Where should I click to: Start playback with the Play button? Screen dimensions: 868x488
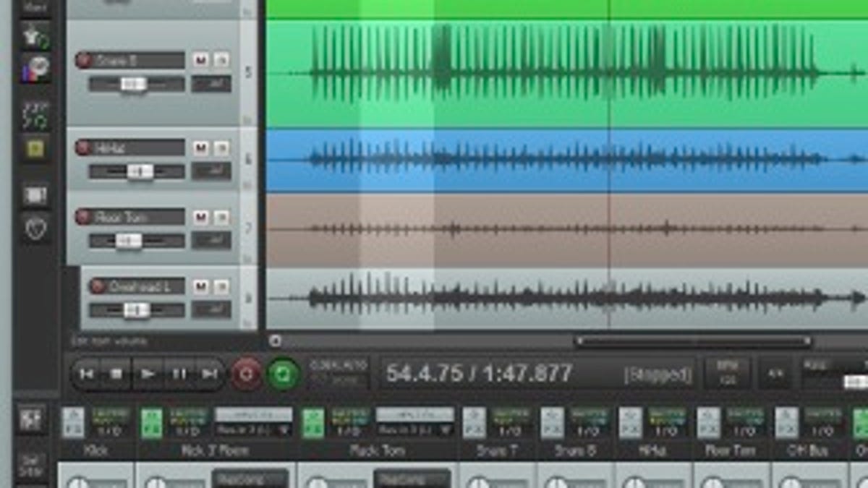click(148, 374)
